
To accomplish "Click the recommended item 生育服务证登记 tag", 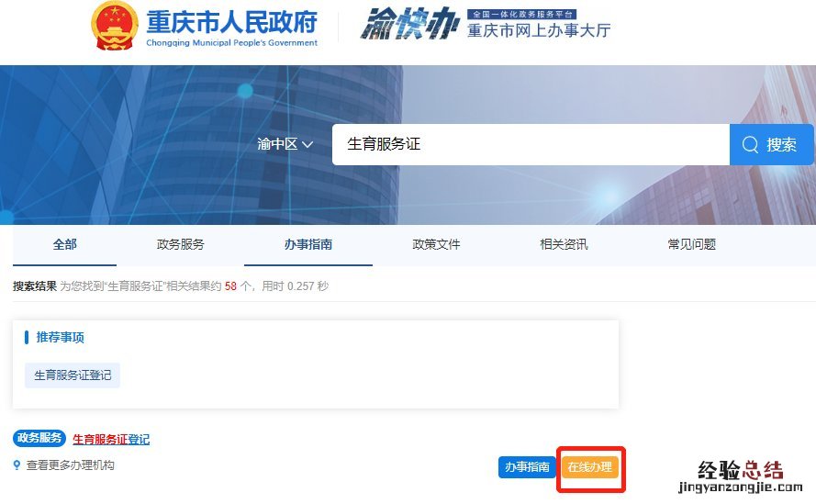I will pos(73,375).
